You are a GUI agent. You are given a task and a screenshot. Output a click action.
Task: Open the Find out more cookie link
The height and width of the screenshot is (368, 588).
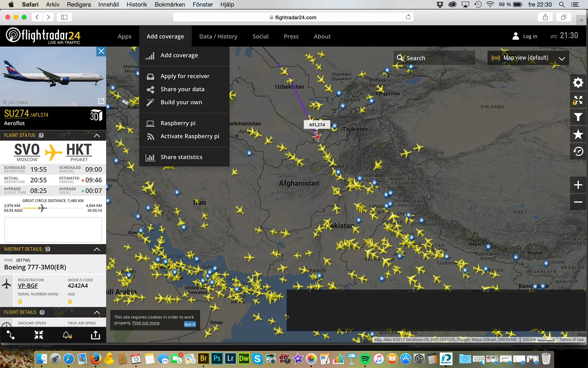click(x=146, y=323)
